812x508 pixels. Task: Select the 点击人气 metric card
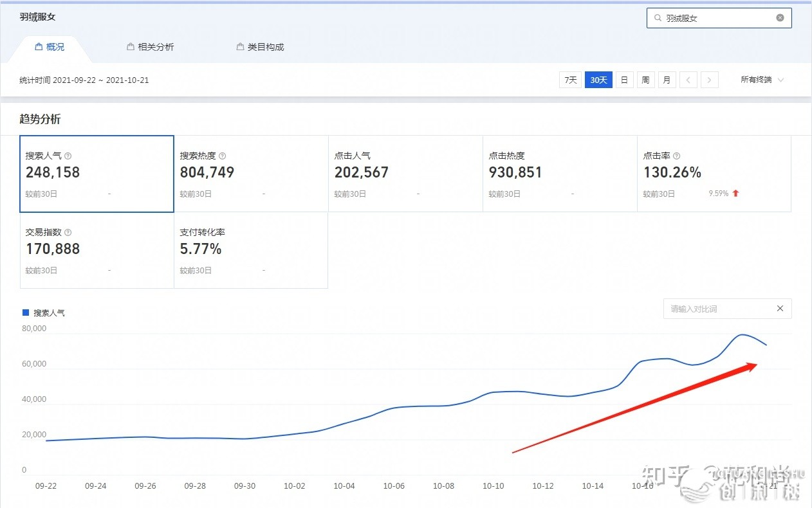[405, 174]
